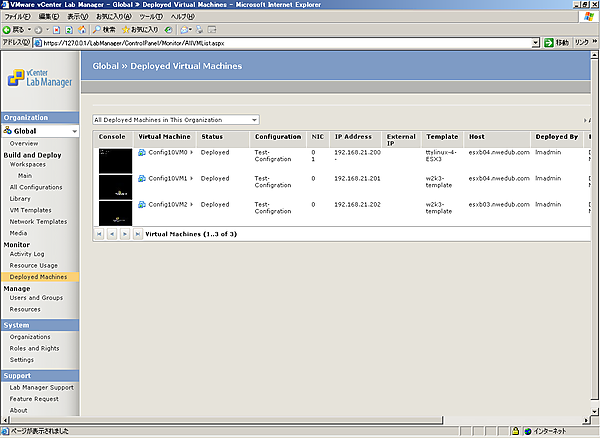
Task: Click the Config10VM1 virtual machine icon
Action: (142, 179)
